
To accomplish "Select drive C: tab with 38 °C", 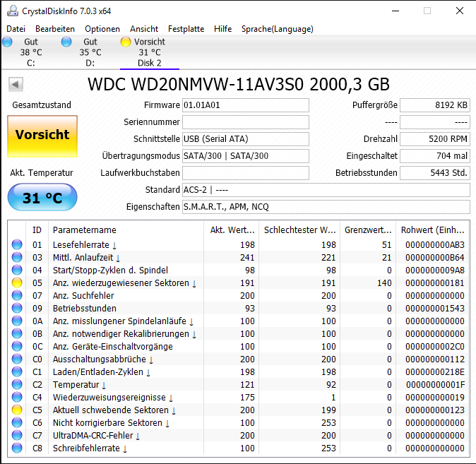I will click(x=30, y=52).
